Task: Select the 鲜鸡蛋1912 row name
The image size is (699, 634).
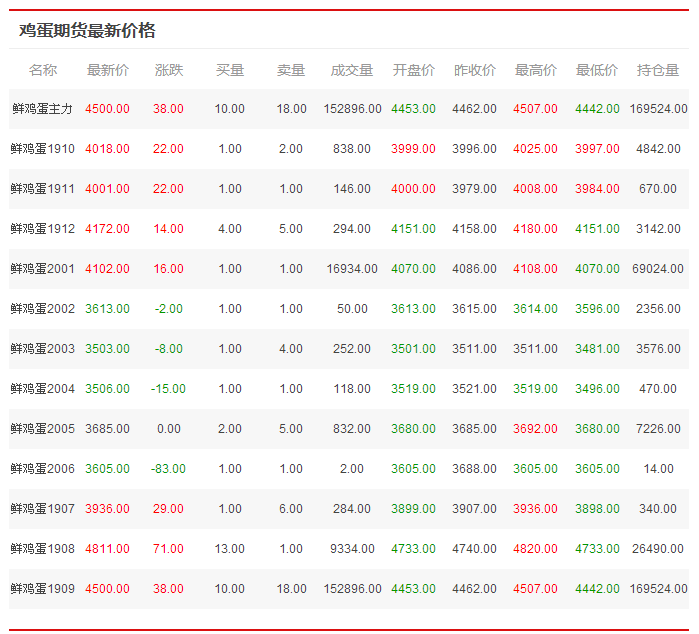Action: tap(42, 229)
